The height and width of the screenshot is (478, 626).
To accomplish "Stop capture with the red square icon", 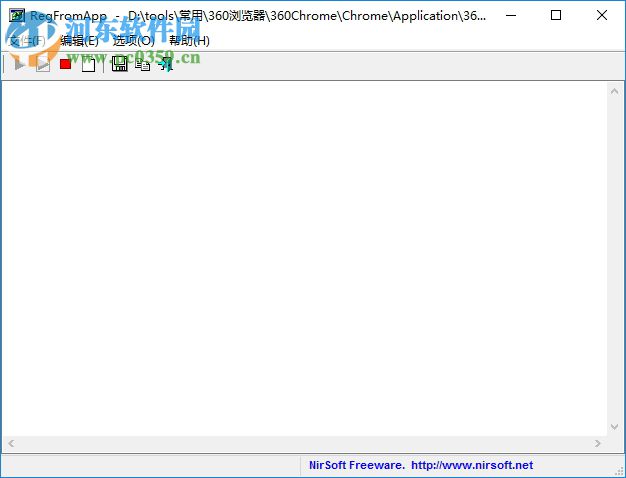I will (x=65, y=64).
